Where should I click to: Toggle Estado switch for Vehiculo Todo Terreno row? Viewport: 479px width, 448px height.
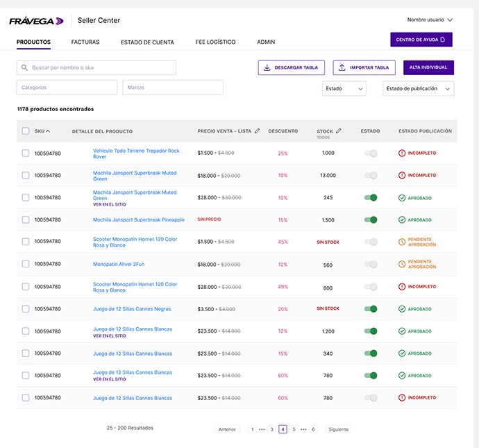[371, 153]
